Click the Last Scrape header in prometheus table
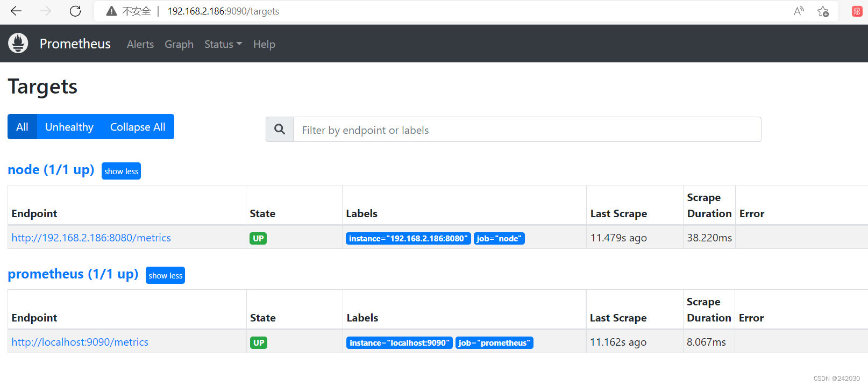Image resolution: width=868 pixels, height=386 pixels. 618,318
